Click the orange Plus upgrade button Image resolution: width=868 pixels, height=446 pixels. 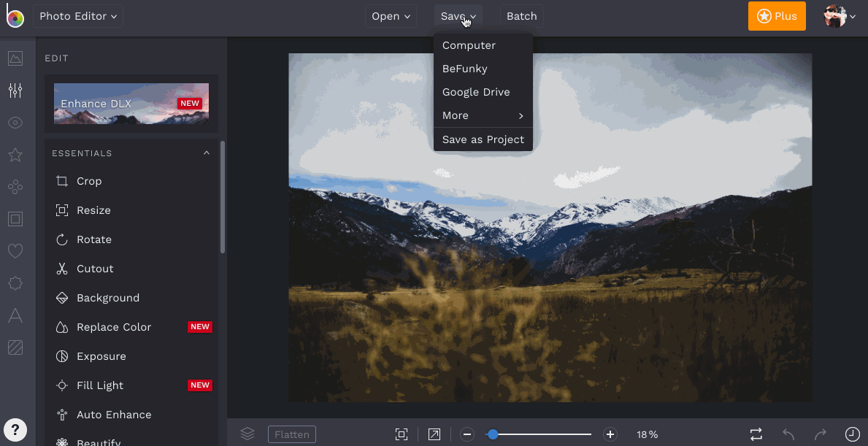777,16
